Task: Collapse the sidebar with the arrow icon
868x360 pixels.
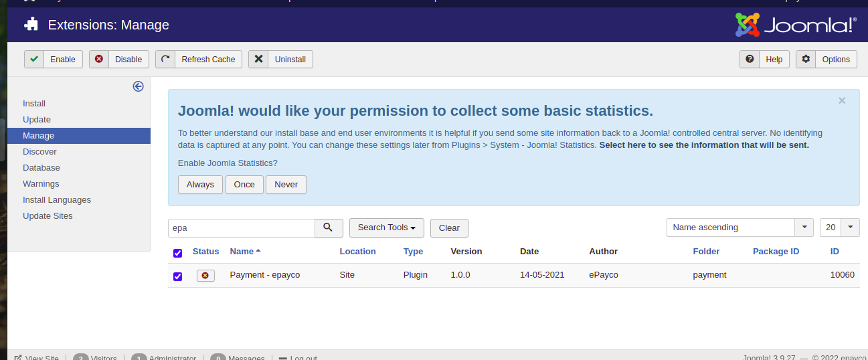Action: coord(138,86)
